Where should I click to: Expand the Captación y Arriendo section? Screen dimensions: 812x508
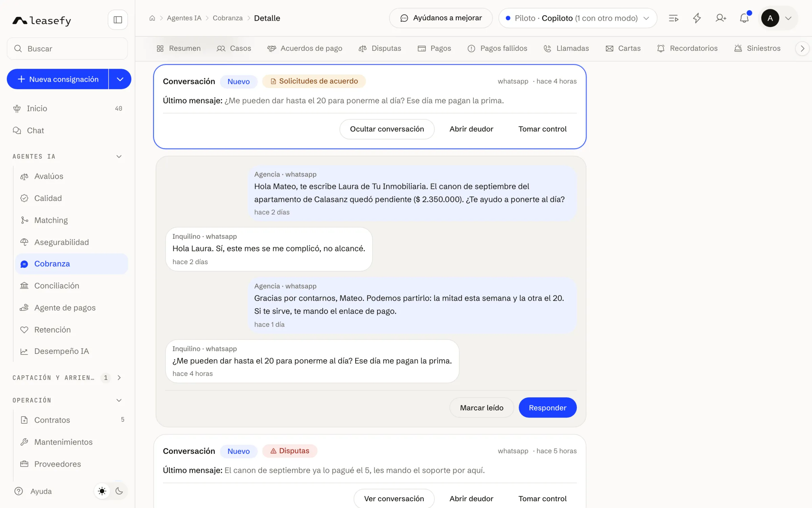point(119,378)
